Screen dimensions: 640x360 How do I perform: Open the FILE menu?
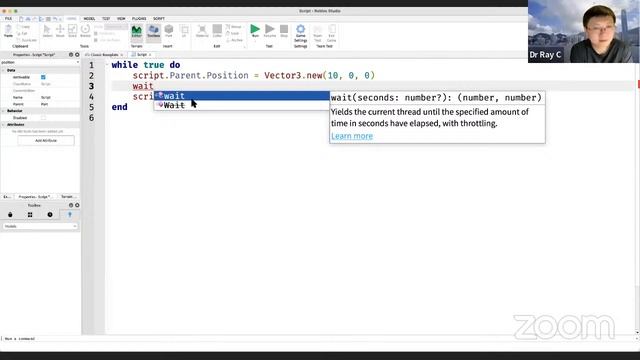click(8, 19)
